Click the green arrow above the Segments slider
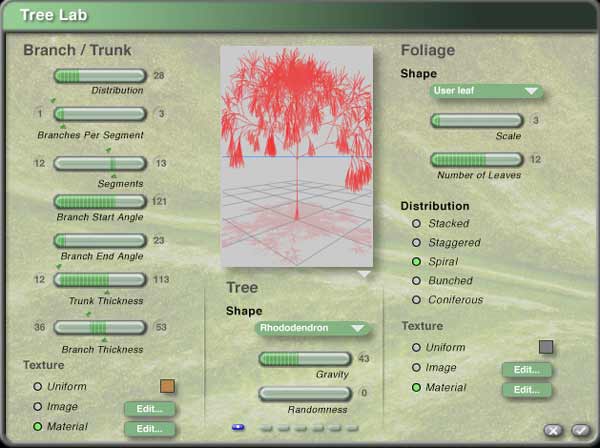 coord(109,150)
